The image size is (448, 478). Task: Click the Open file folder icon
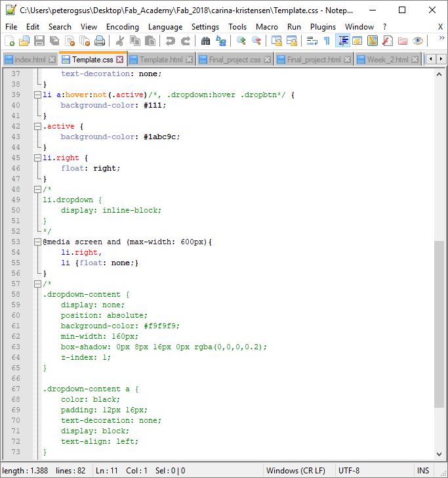point(24,41)
